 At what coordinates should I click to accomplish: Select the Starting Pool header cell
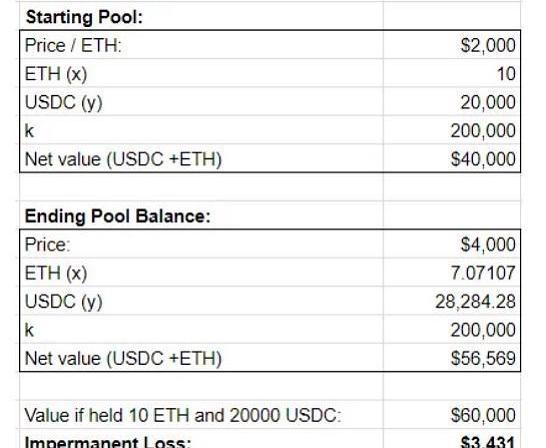tap(201, 16)
